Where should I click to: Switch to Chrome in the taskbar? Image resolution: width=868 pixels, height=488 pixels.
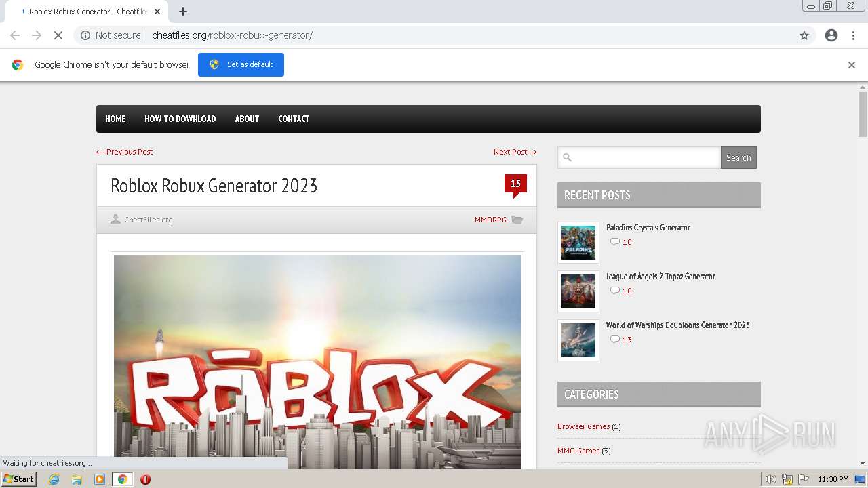[x=123, y=479]
